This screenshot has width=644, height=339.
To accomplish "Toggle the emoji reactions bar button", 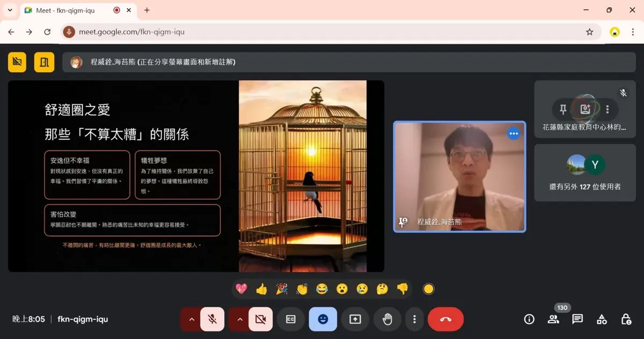I will click(x=323, y=319).
